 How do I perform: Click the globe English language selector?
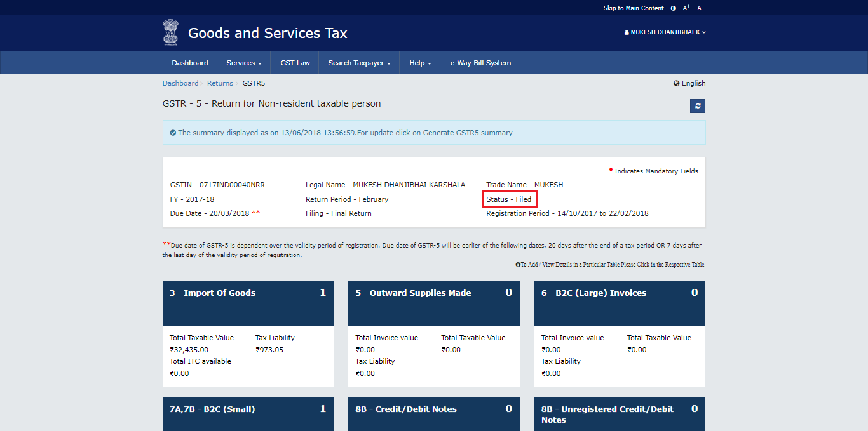[x=689, y=83]
